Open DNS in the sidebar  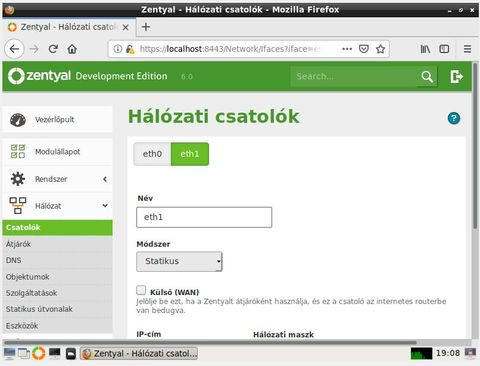coord(57,260)
